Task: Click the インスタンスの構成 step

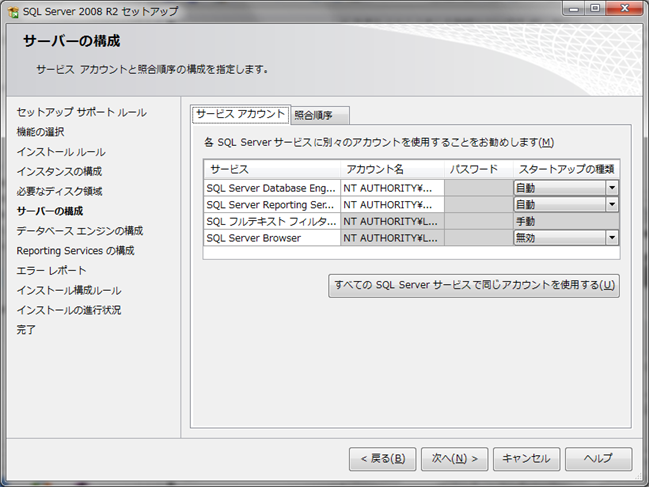Action: 59,171
